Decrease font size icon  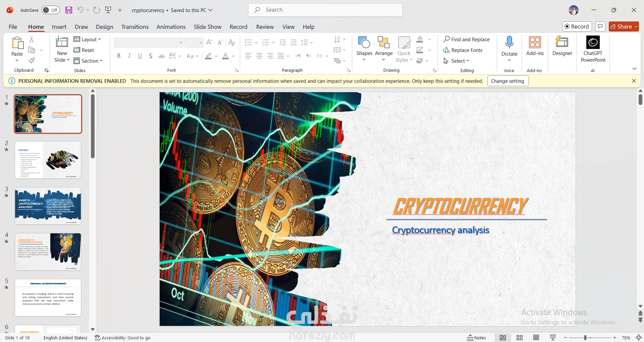(220, 42)
